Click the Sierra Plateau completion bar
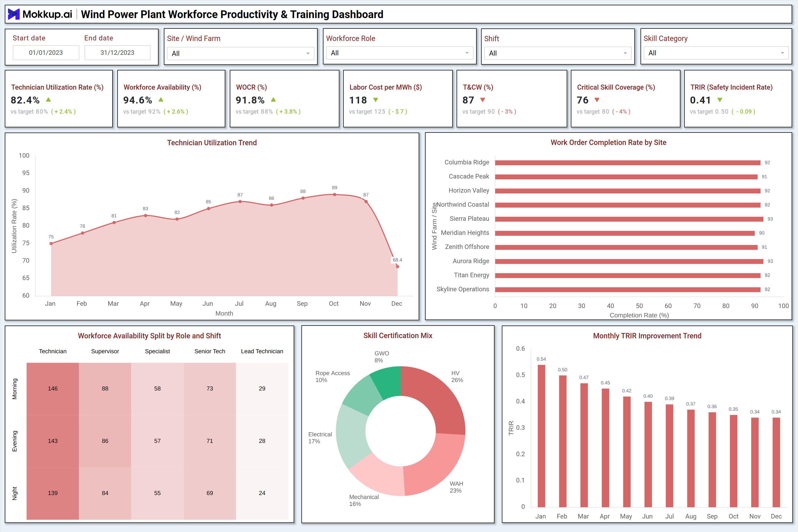Image resolution: width=798 pixels, height=532 pixels. 629,219
